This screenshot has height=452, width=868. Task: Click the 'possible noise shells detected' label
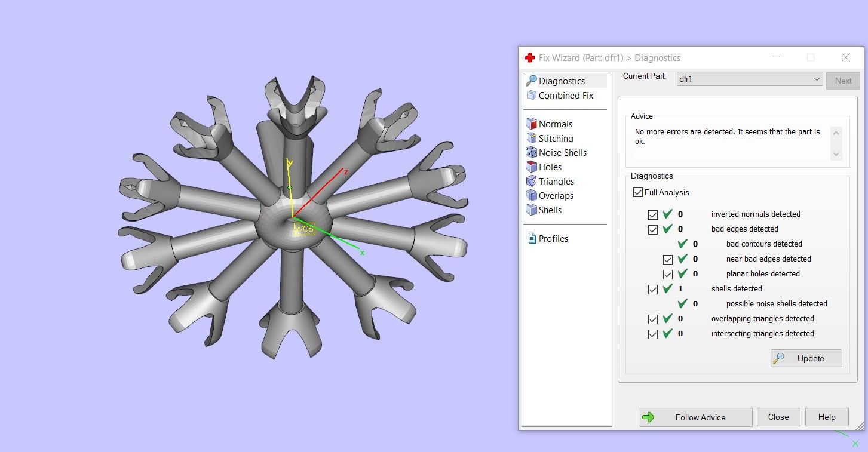coord(777,303)
